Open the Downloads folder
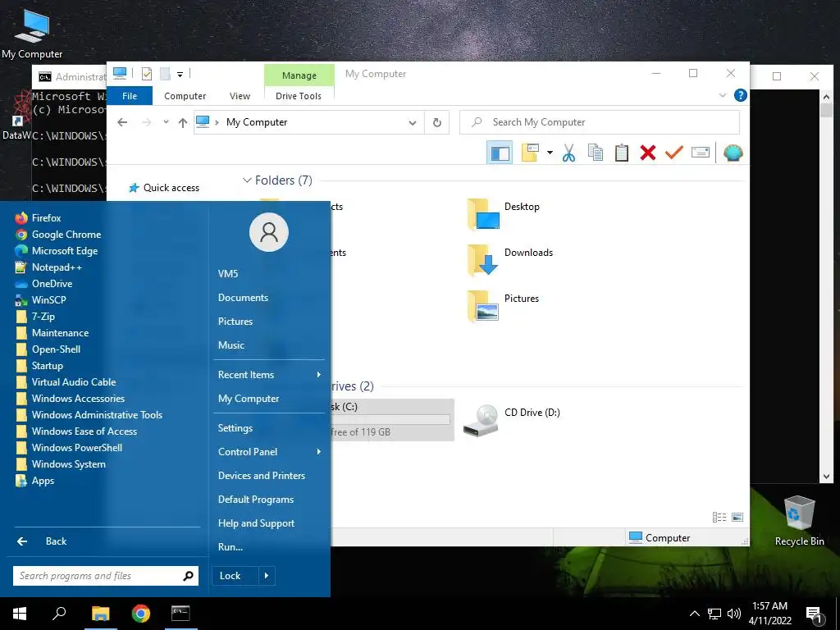 pyautogui.click(x=510, y=260)
